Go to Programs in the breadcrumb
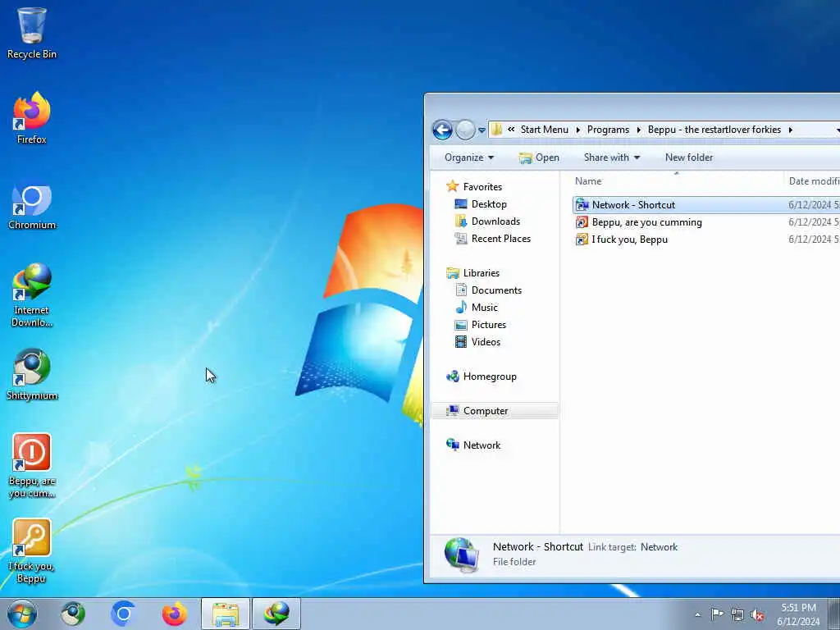Screen dimensions: 840x630 (608, 130)
